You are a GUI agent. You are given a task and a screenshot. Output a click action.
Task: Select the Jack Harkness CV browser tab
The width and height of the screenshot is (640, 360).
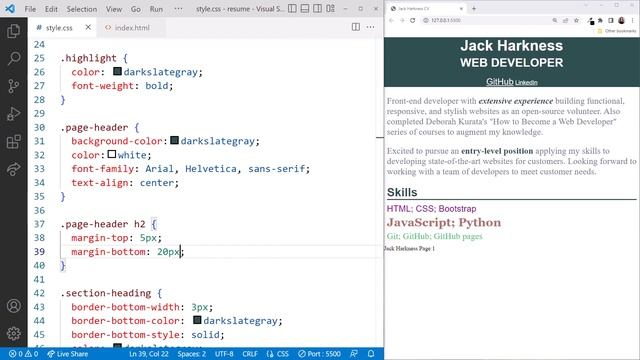[427, 9]
